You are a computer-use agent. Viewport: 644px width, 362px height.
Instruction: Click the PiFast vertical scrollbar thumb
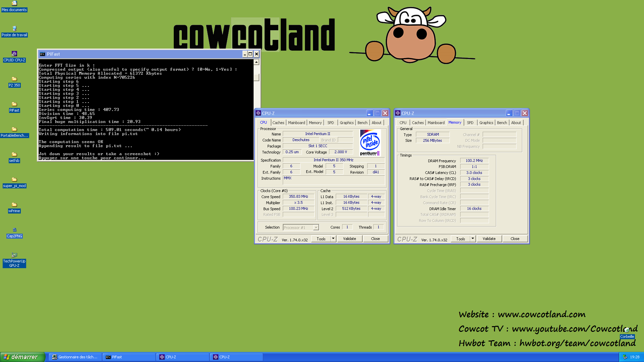pyautogui.click(x=256, y=77)
